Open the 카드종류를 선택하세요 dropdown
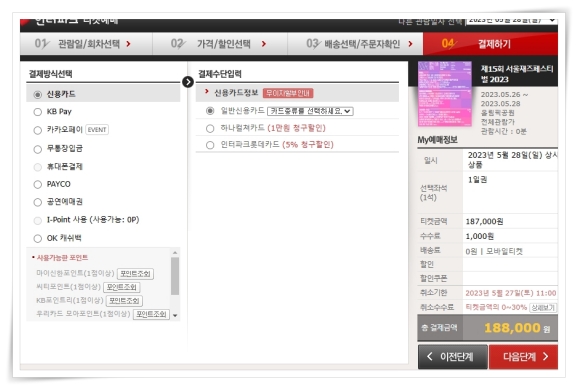Viewport: 578px width, 390px height. click(x=310, y=111)
